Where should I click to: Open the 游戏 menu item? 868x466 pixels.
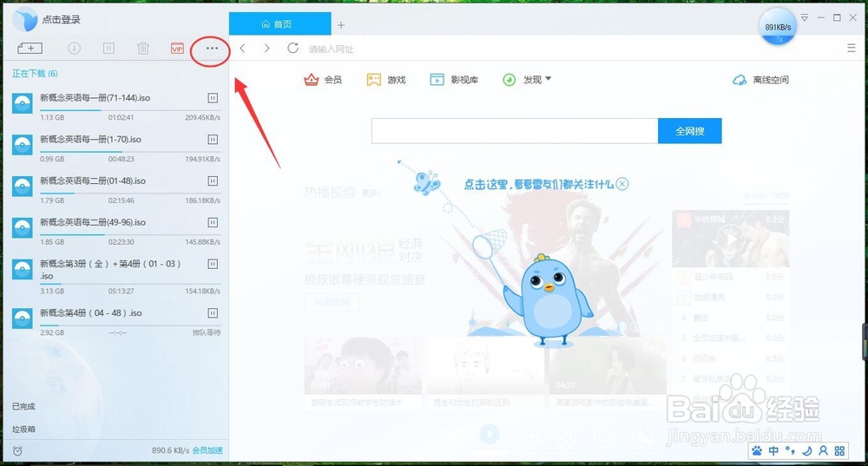click(386, 80)
